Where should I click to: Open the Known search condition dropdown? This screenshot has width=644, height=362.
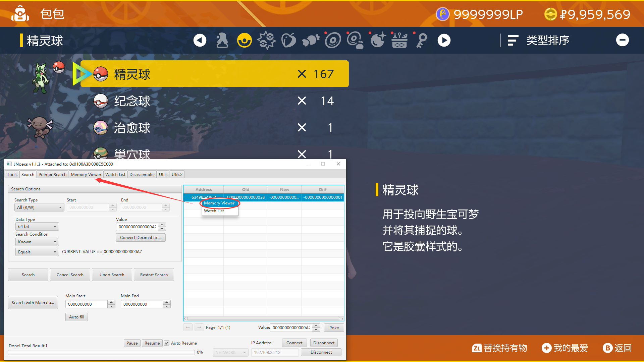tap(37, 242)
